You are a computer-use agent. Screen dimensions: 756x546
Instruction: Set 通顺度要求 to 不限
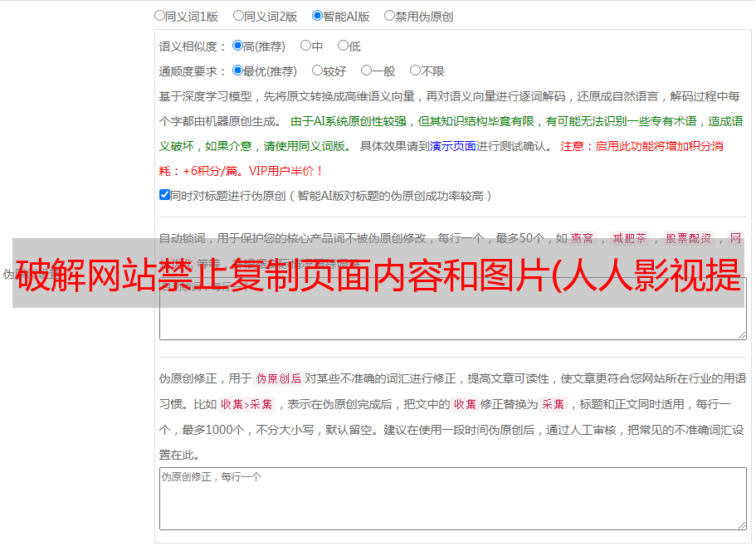point(415,71)
